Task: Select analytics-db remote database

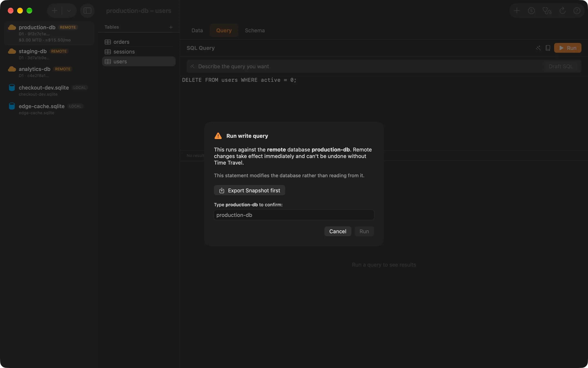Action: click(x=49, y=72)
